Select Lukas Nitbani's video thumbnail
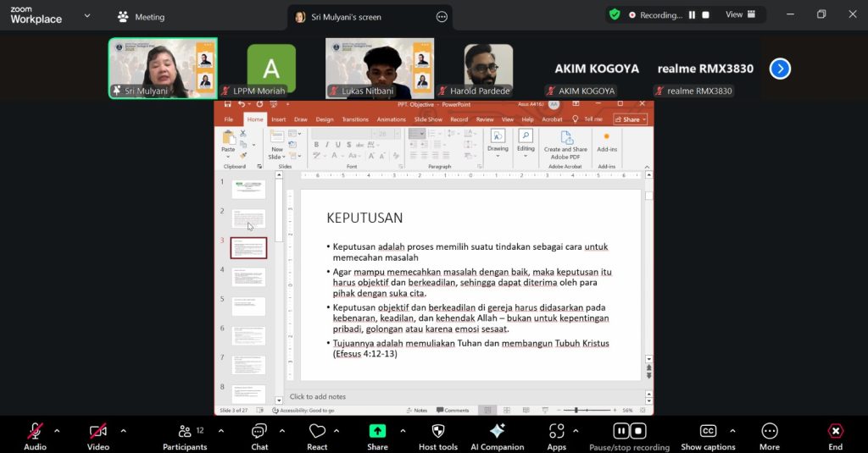Image resolution: width=868 pixels, height=453 pixels. (x=380, y=68)
